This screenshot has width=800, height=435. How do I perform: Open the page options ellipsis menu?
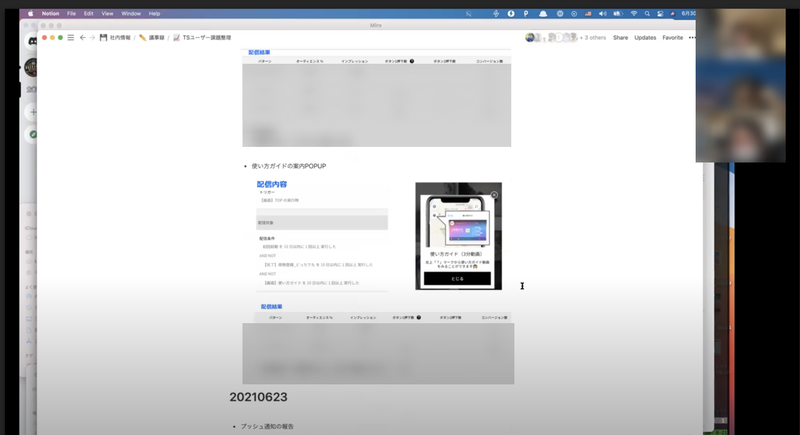tap(691, 38)
